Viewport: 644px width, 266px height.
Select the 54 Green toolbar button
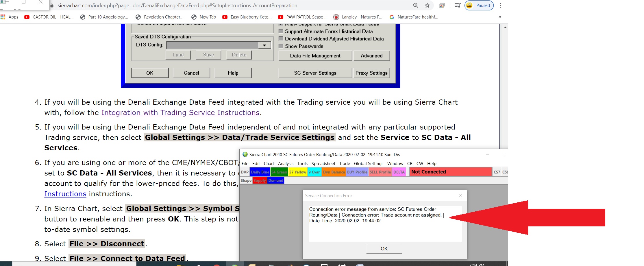tap(279, 172)
